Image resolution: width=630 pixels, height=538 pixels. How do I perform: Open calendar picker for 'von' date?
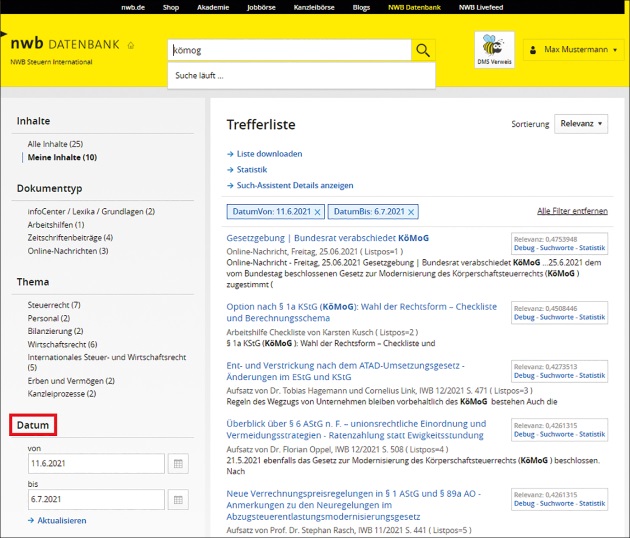(176, 464)
